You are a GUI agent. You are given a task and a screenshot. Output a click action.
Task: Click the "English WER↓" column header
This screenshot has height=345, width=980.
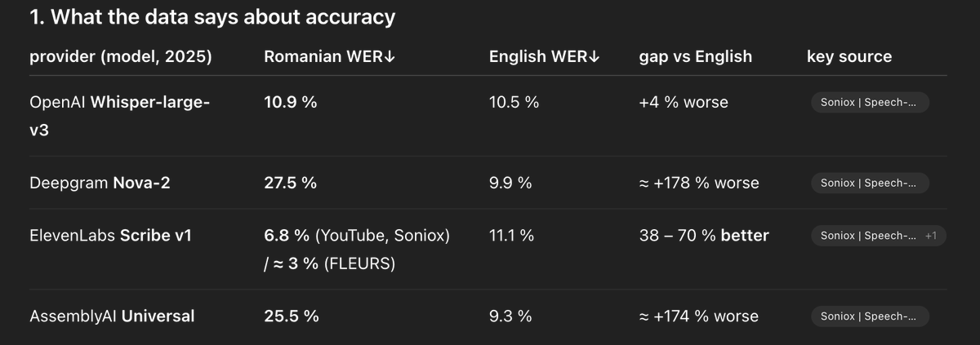click(544, 57)
